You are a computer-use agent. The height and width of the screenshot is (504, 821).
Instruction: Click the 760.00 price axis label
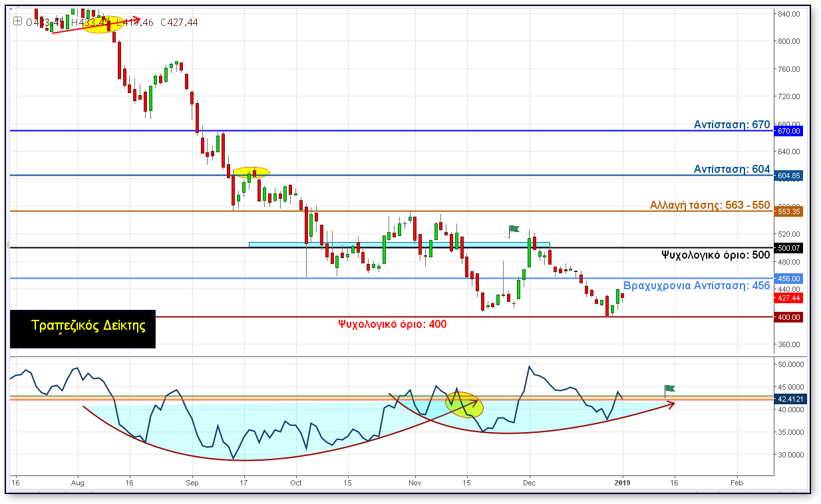coord(788,69)
